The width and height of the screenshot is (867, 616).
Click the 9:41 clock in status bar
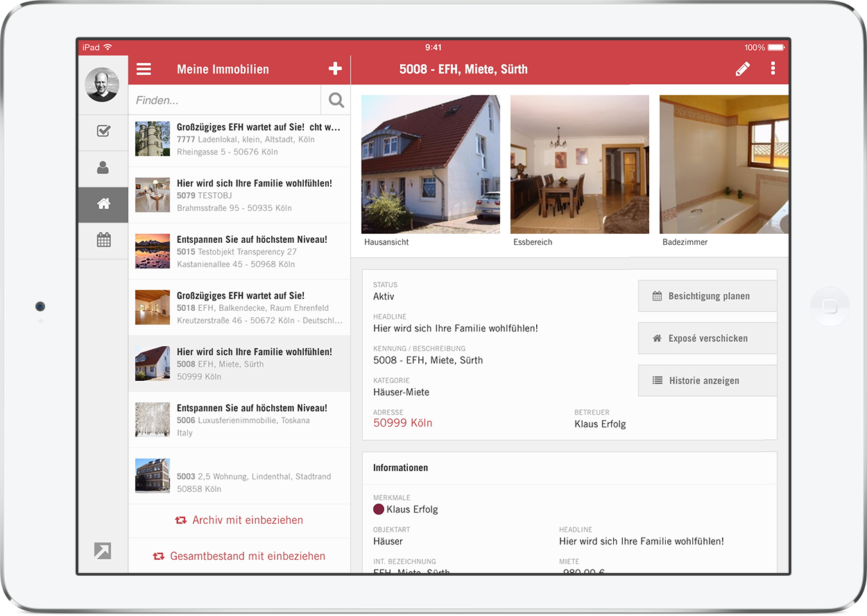tap(433, 47)
